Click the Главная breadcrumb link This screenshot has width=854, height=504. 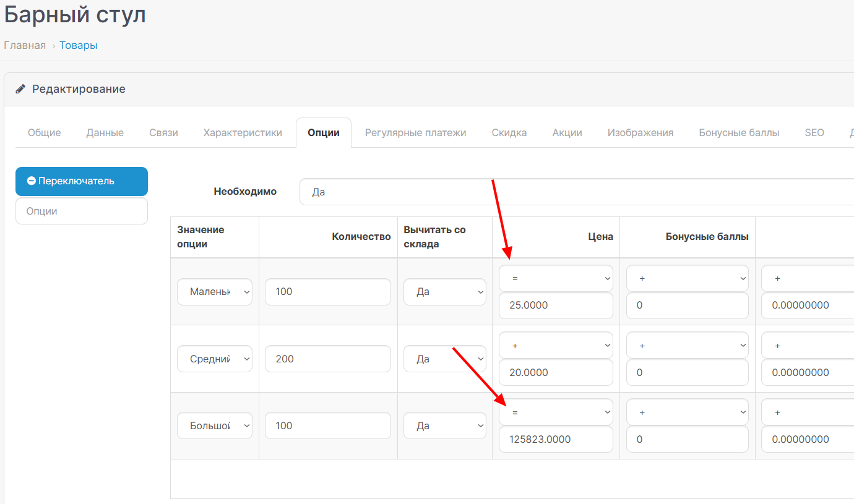[x=25, y=45]
